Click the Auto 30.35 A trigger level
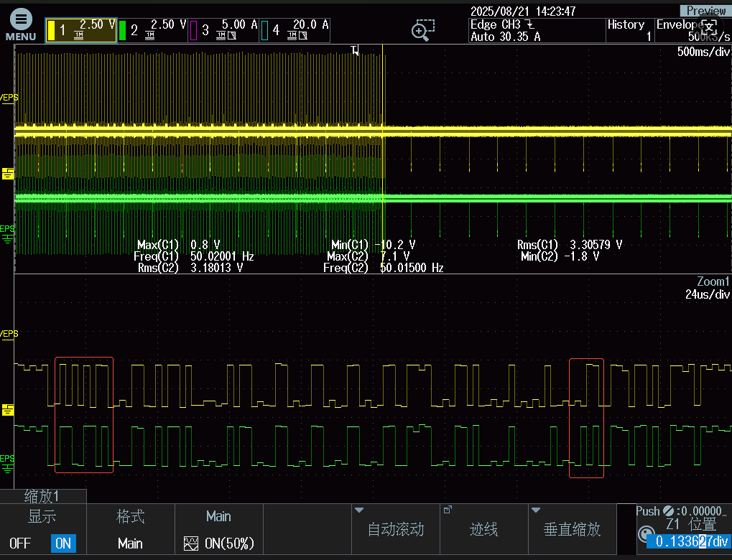The height and width of the screenshot is (560, 732). (505, 37)
